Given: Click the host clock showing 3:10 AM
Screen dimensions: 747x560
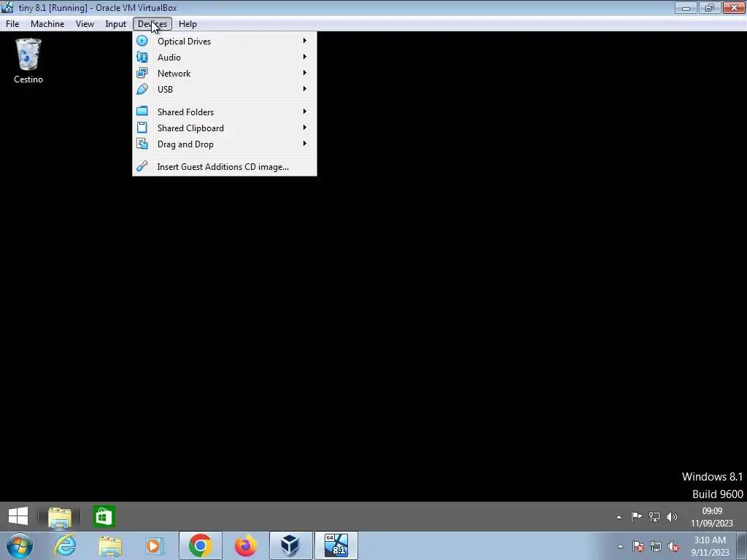Looking at the screenshot, I should (710, 546).
